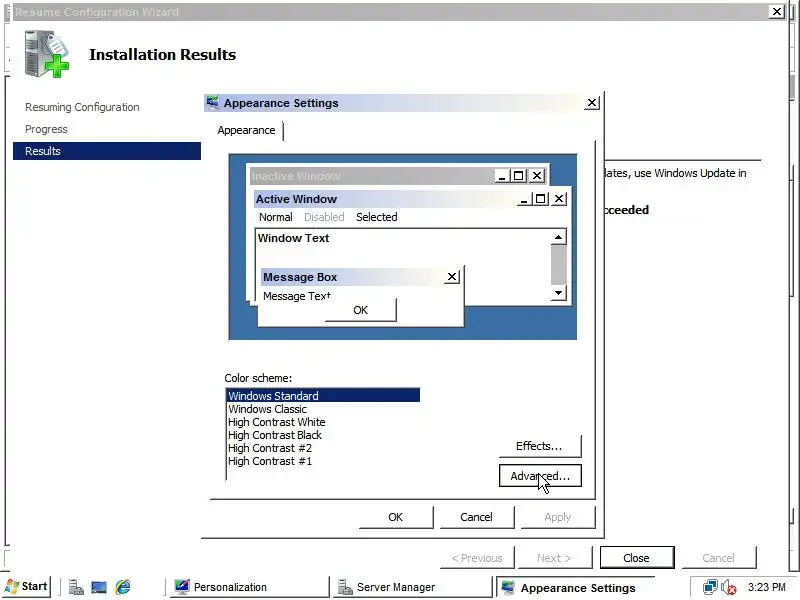Close the Resume Configuration Wizard window via X

(777, 11)
